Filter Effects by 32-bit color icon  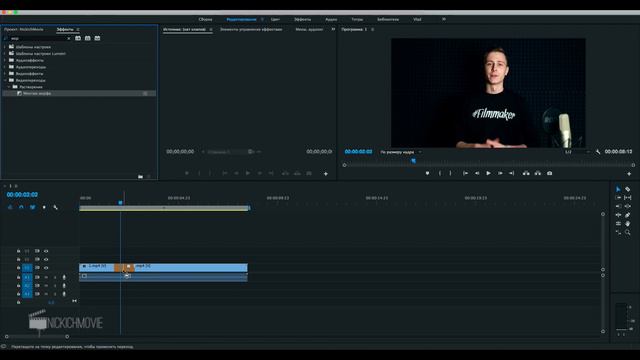pos(87,38)
